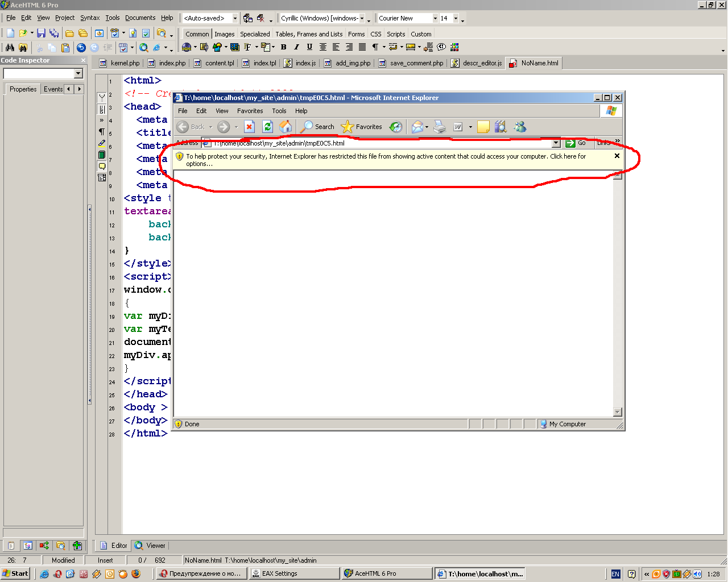The height and width of the screenshot is (582, 728).
Task: Click the Go button in Internet Explorer
Action: [x=576, y=143]
